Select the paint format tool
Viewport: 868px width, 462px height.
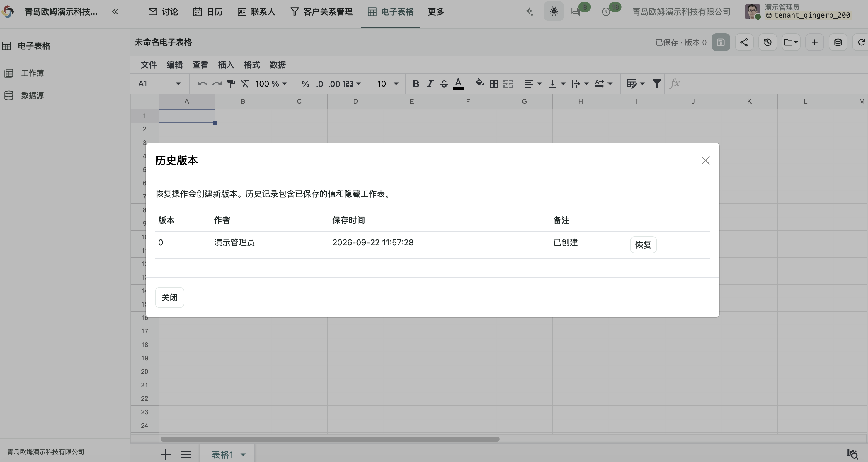[x=231, y=83]
